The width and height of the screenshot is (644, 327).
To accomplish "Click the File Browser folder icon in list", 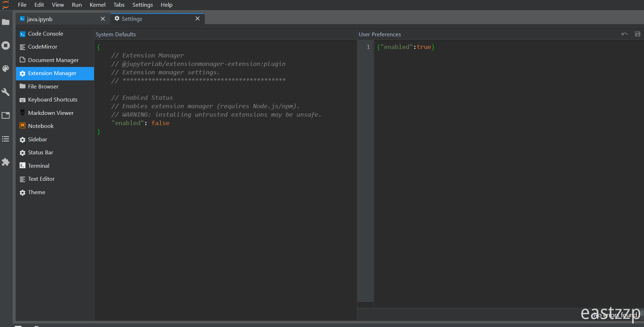I will [x=23, y=86].
